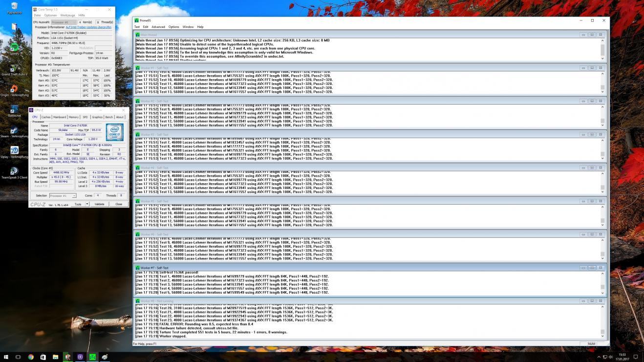Open the Origin - Verknüpfung desktop shortcut
644x362 pixels.
tap(14, 89)
